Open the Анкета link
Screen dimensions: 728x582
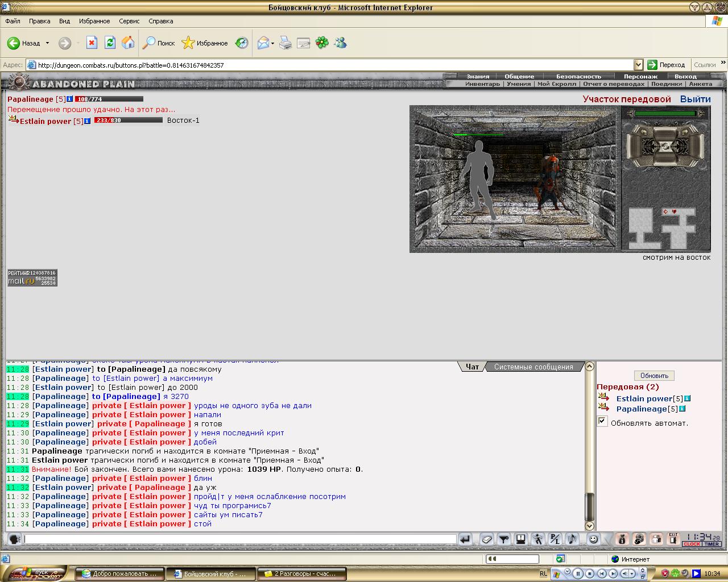(x=700, y=84)
